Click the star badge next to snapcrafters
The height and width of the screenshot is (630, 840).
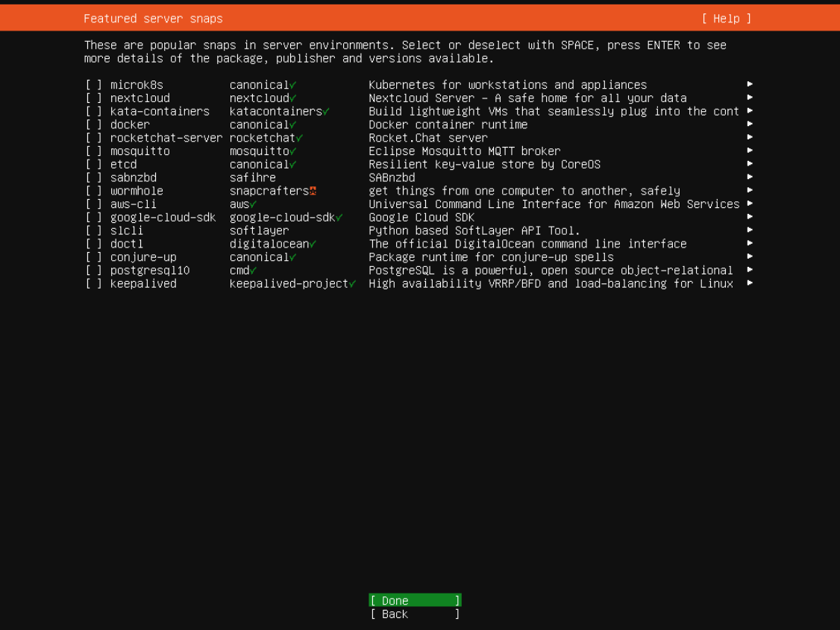coord(313,191)
